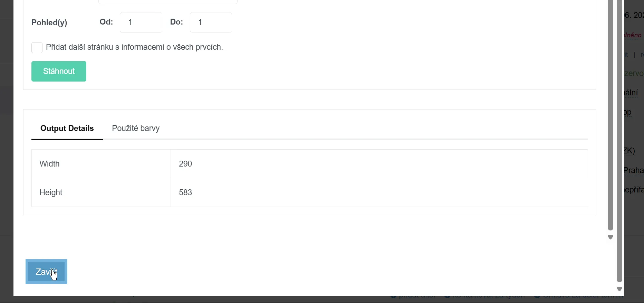Click the Width value cell 290
This screenshot has height=303, width=644.
point(379,164)
